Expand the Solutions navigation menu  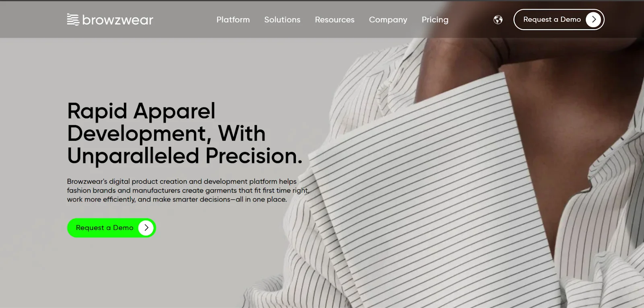click(282, 19)
